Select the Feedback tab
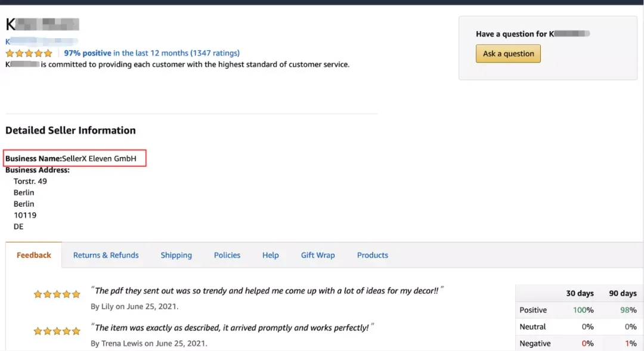The width and height of the screenshot is (644, 351). [x=33, y=255]
